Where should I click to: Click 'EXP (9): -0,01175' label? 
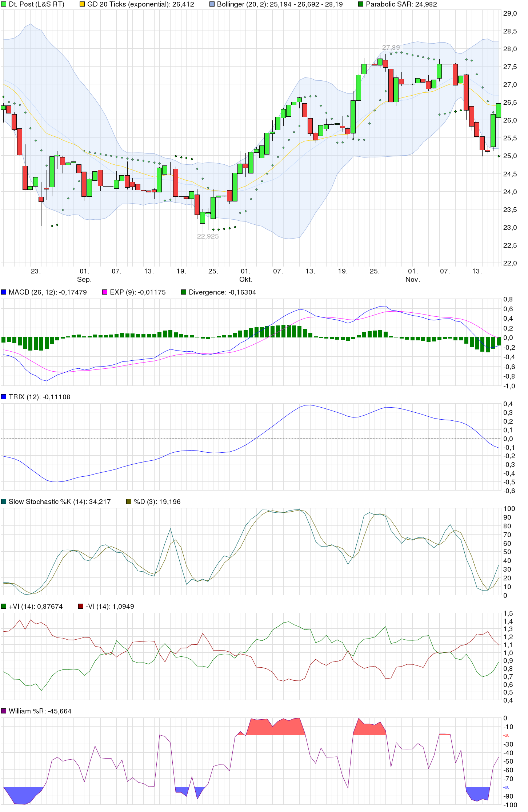click(x=138, y=292)
